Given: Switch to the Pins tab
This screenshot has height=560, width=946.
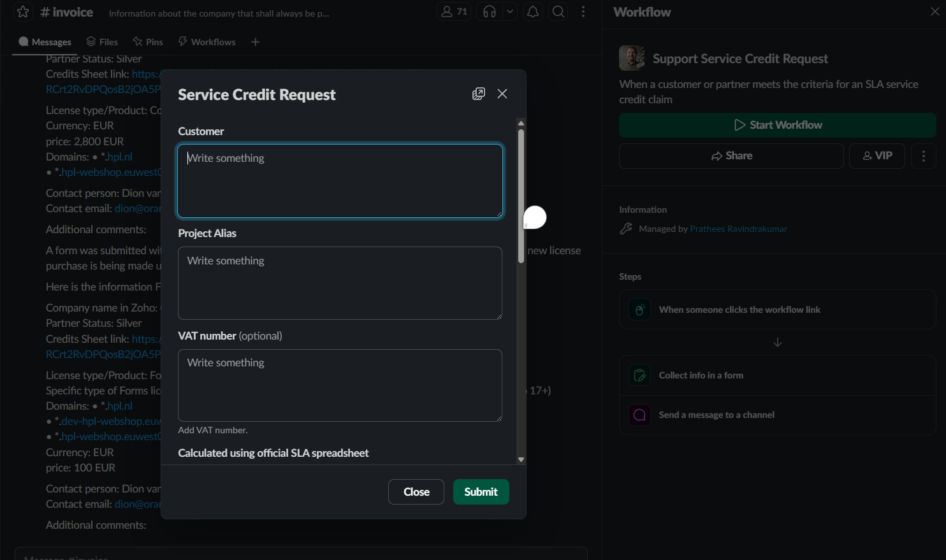Looking at the screenshot, I should tap(148, 42).
